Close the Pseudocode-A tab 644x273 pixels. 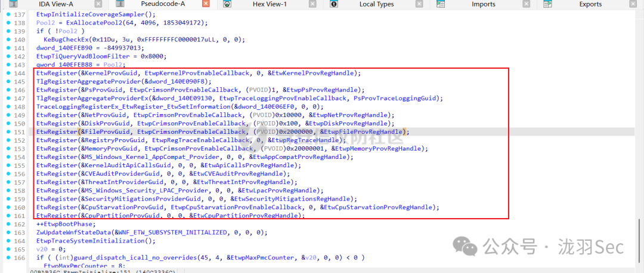click(x=206, y=4)
